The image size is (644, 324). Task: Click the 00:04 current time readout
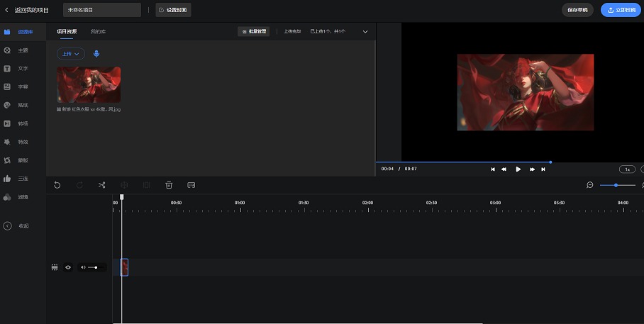pos(387,169)
